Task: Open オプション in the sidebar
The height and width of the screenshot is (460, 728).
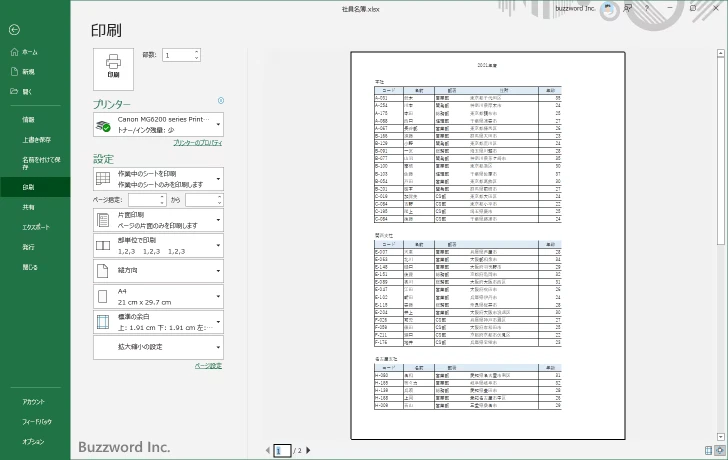Action: point(33,441)
